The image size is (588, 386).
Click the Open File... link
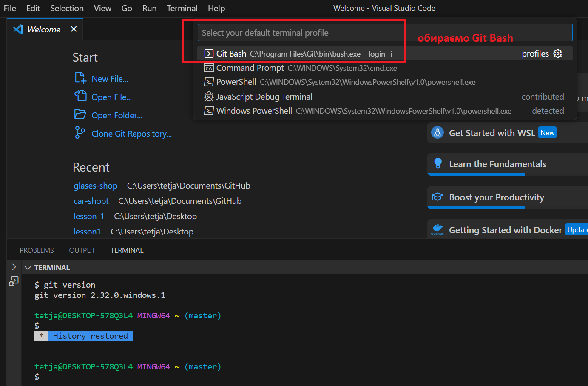[111, 97]
